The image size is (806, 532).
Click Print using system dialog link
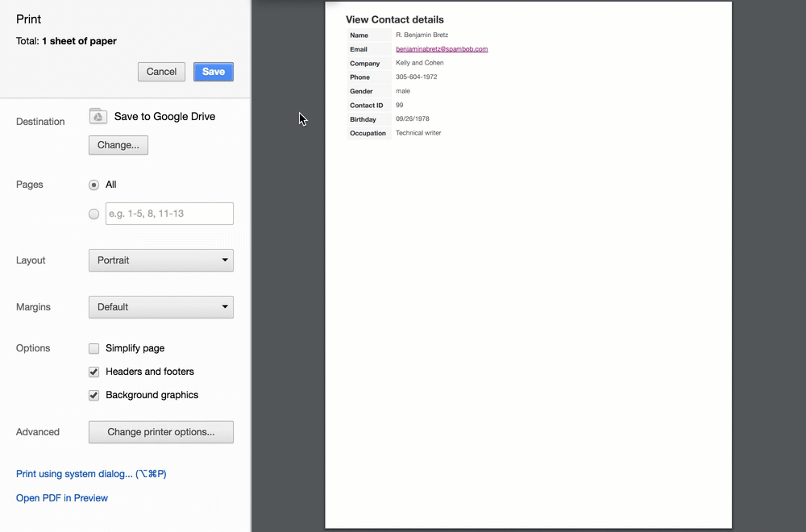(90, 474)
